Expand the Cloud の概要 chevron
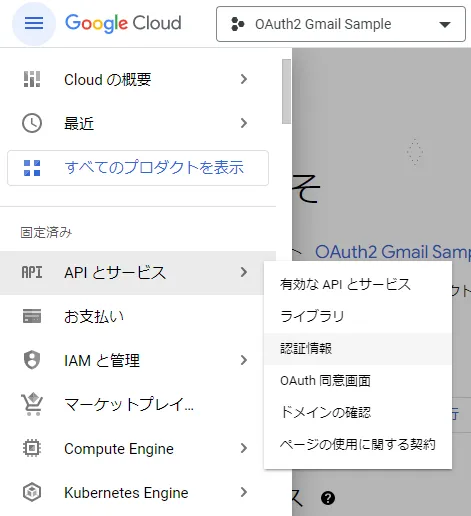Image resolution: width=471 pixels, height=516 pixels. point(244,79)
